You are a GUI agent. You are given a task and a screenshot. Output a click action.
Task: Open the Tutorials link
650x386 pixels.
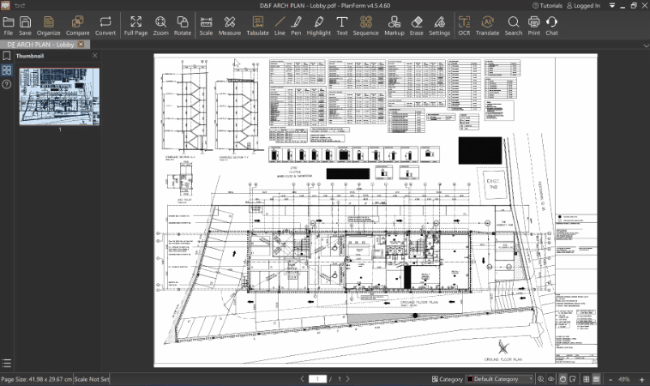tap(547, 5)
